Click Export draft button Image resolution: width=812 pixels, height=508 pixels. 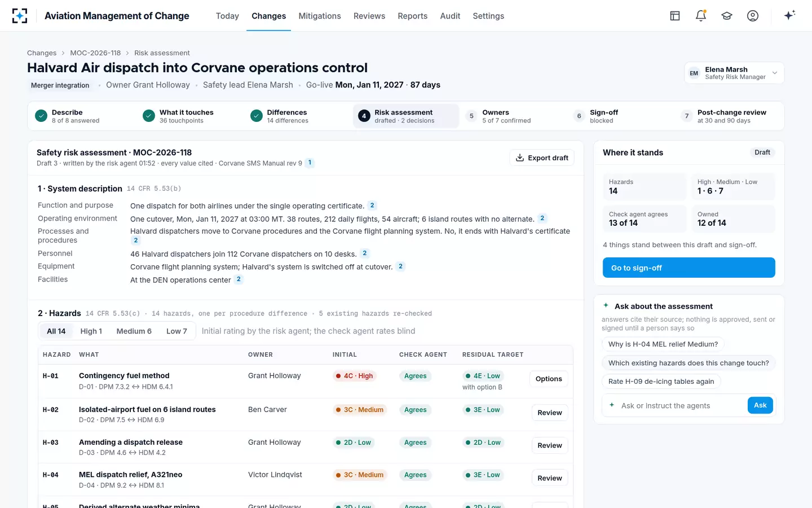(x=542, y=158)
